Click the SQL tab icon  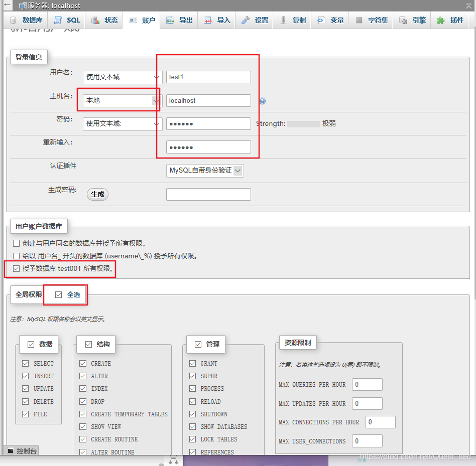tap(58, 20)
